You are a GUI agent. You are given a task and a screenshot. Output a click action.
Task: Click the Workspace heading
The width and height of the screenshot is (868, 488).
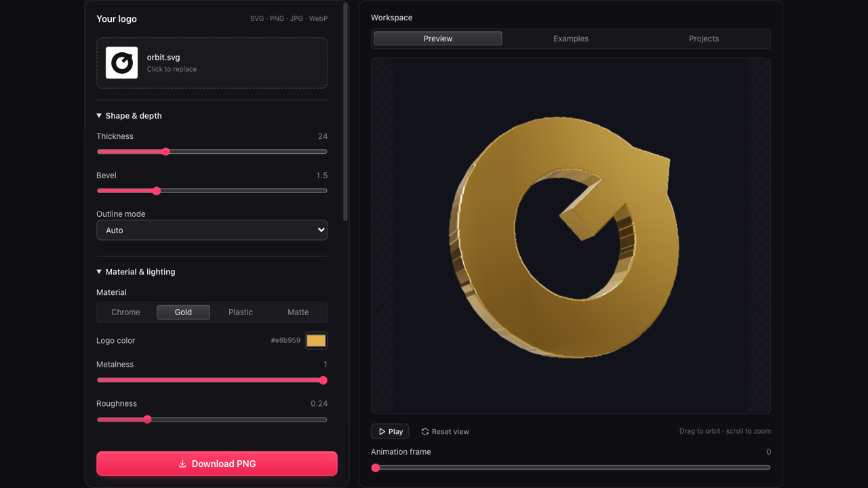pyautogui.click(x=391, y=18)
